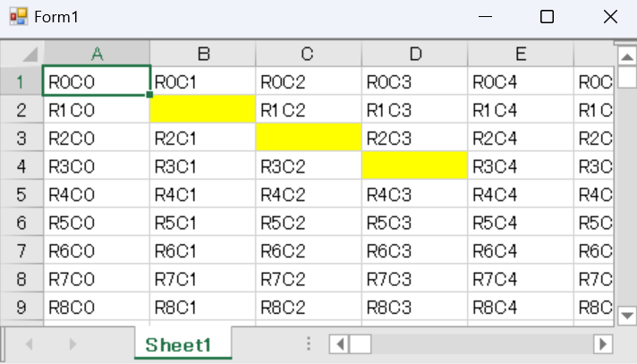This screenshot has height=364, width=637.
Task: Select cell R1C2
Action: (x=309, y=110)
